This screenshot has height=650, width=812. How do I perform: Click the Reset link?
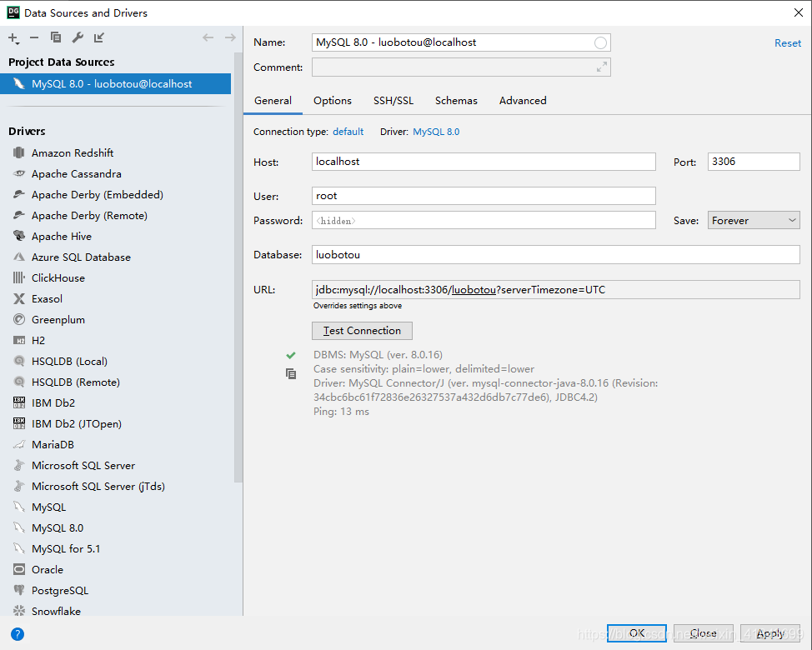(x=788, y=43)
